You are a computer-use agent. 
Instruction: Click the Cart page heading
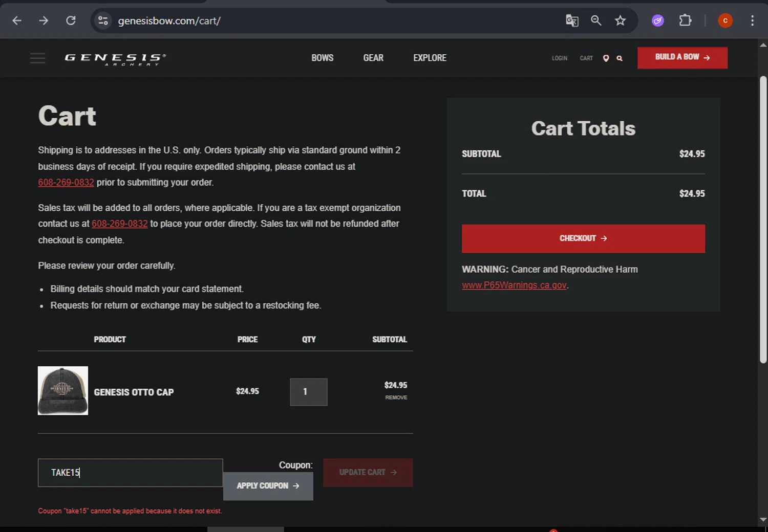(67, 116)
